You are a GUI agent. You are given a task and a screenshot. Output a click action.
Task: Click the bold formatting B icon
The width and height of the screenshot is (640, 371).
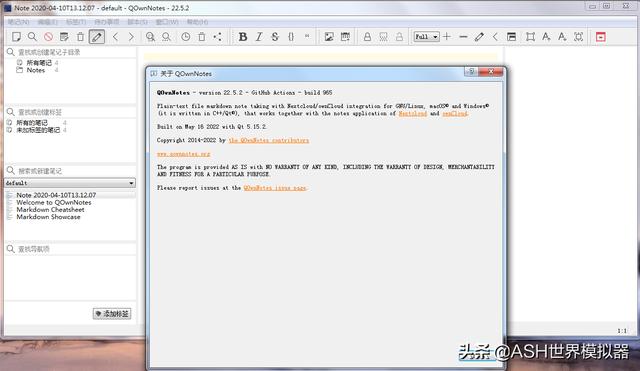pos(243,37)
